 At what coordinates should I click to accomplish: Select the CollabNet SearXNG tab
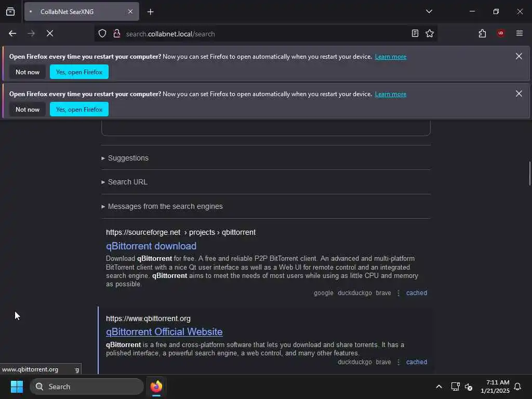[x=82, y=11]
